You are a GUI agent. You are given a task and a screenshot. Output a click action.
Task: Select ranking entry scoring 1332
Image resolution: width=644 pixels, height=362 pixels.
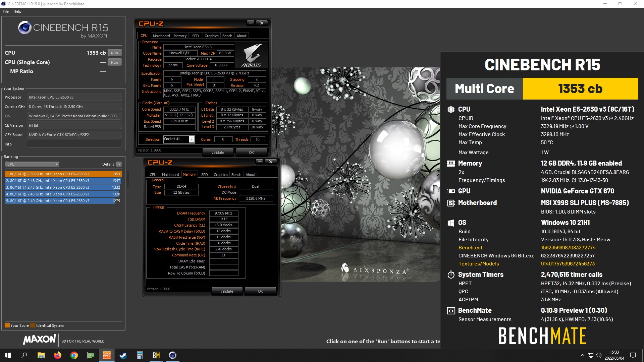pos(63,187)
